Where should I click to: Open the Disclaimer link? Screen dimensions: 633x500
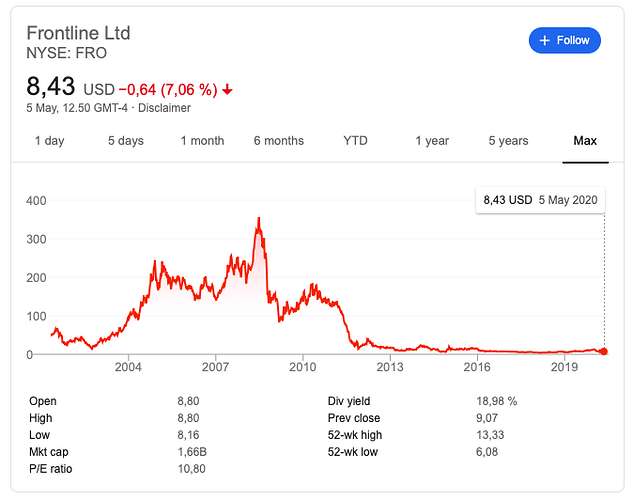pos(164,108)
